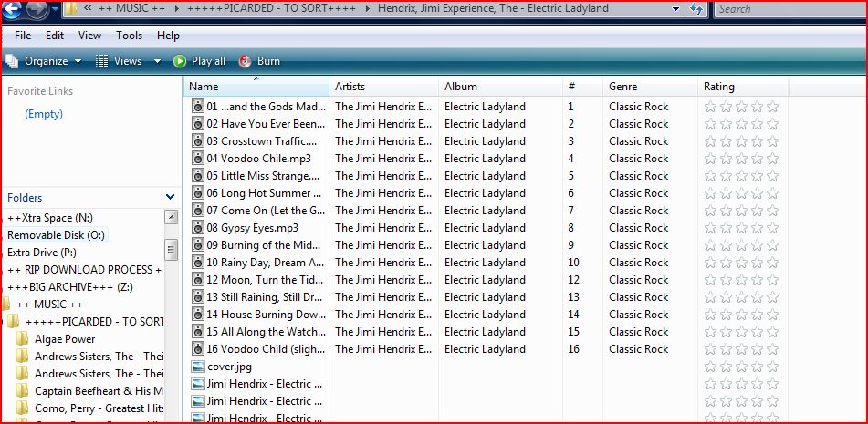Rate track 1 five stars
868x424 pixels.
click(773, 107)
